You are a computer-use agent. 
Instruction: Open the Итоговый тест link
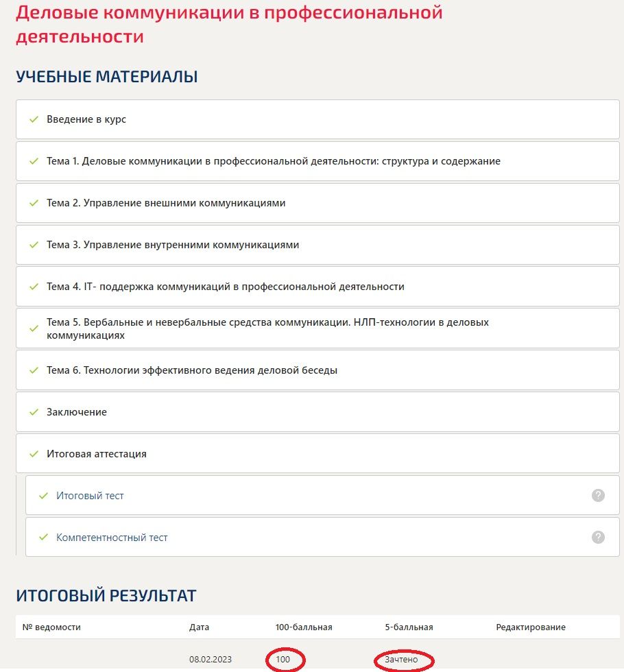click(x=90, y=496)
